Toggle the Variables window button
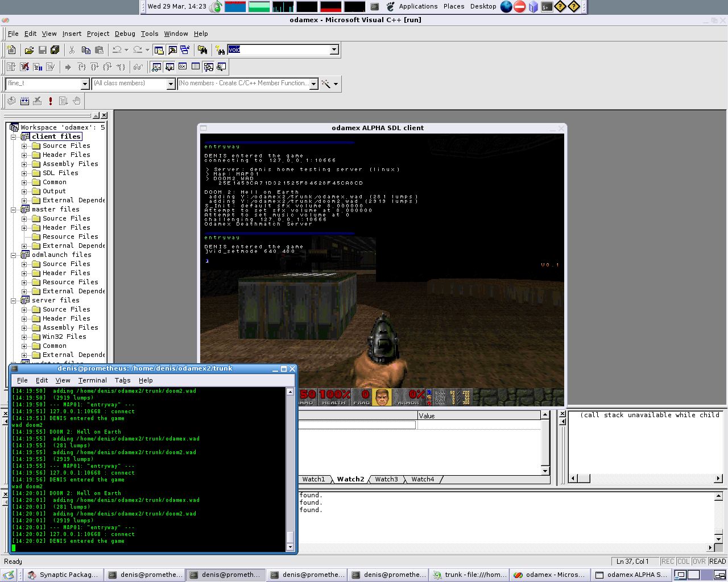This screenshot has height=582, width=728. tap(169, 67)
